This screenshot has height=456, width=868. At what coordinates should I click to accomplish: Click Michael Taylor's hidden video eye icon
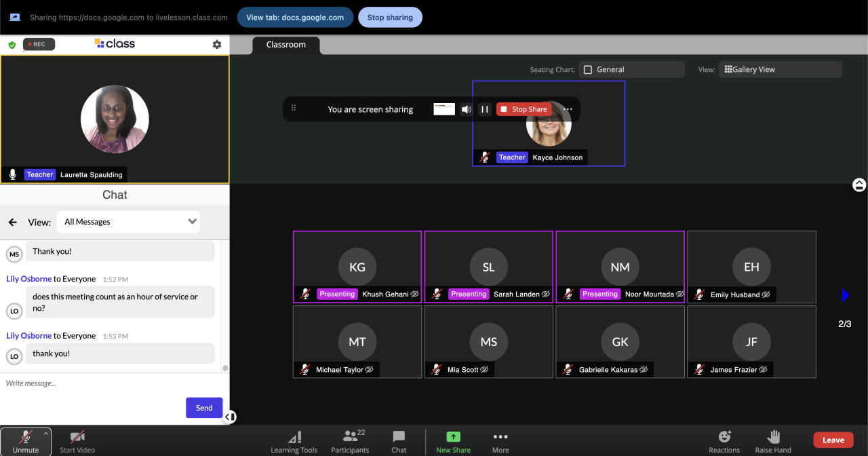pyautogui.click(x=370, y=370)
